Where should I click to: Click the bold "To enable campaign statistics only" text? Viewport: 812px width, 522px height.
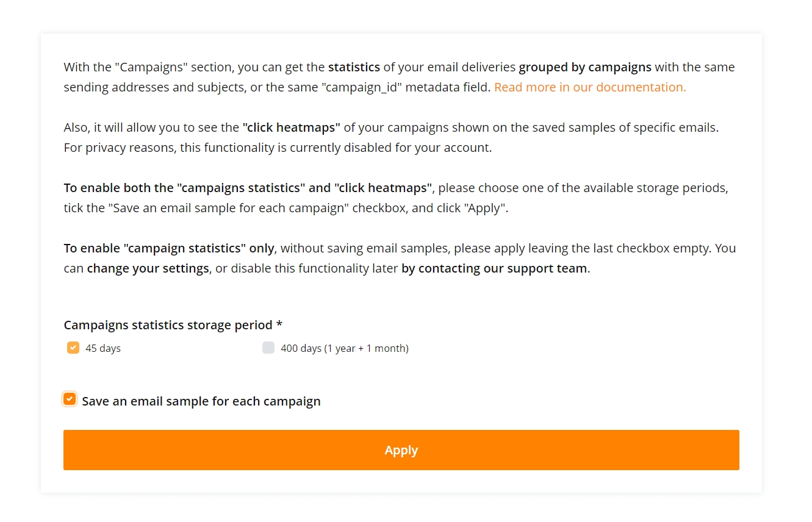170,248
